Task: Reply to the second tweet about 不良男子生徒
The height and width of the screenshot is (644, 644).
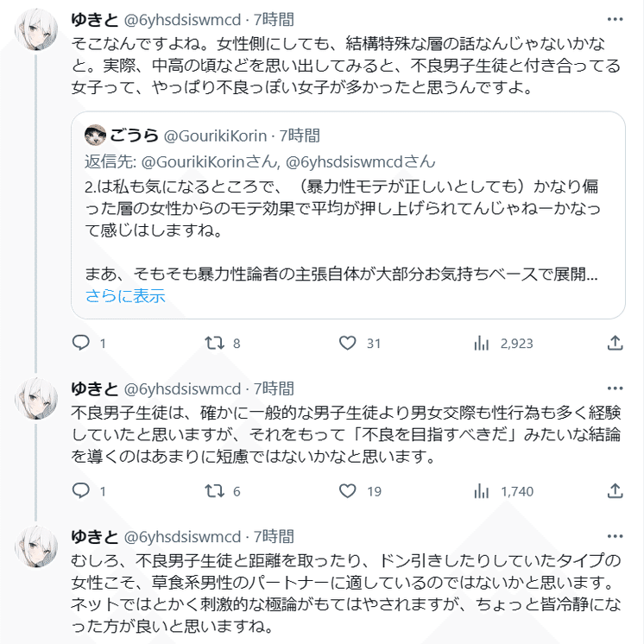Action: (80, 491)
